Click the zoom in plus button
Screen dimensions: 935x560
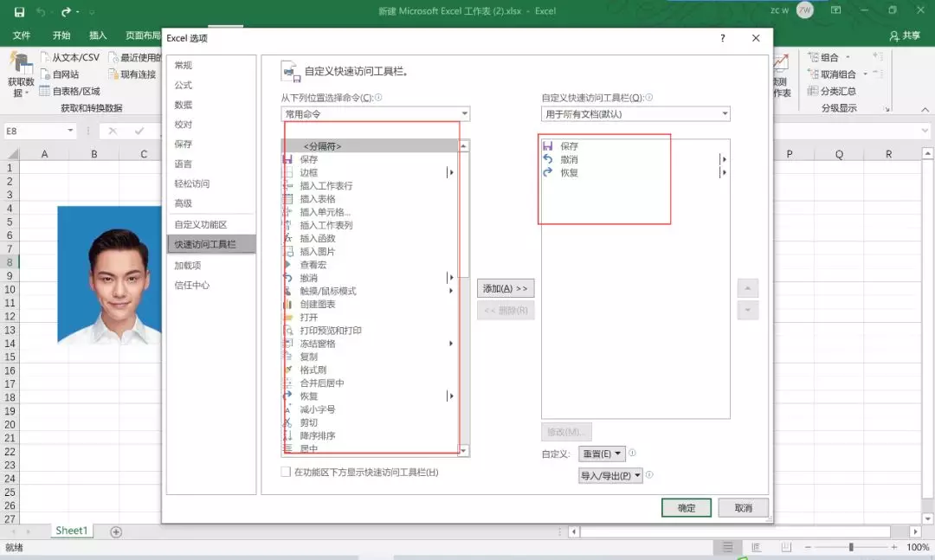[893, 547]
